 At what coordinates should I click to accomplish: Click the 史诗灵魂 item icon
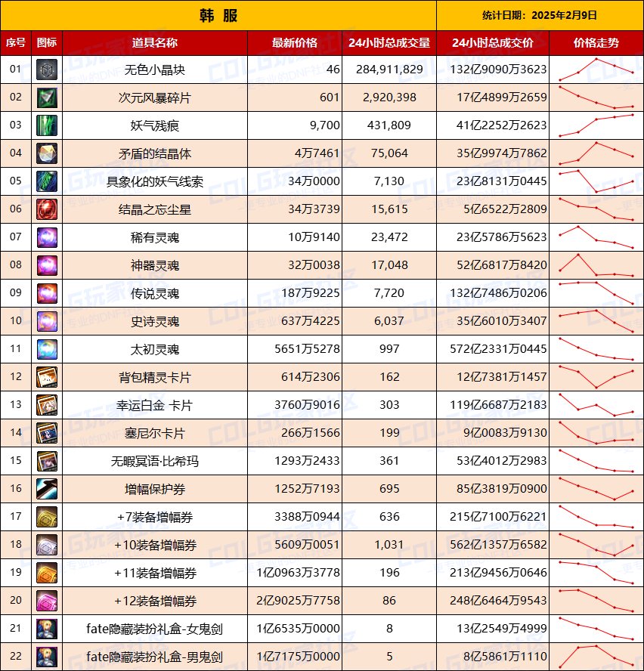47,321
